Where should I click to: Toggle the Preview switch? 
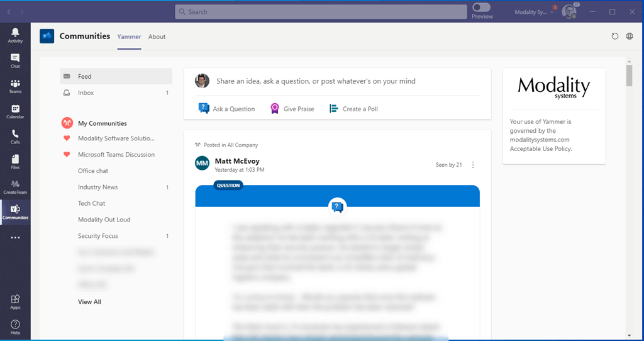coord(482,8)
